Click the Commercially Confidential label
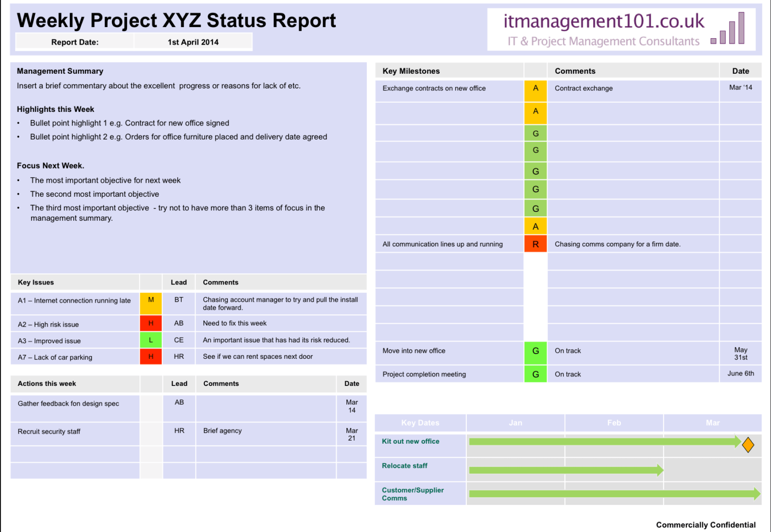The height and width of the screenshot is (532, 771). click(705, 524)
